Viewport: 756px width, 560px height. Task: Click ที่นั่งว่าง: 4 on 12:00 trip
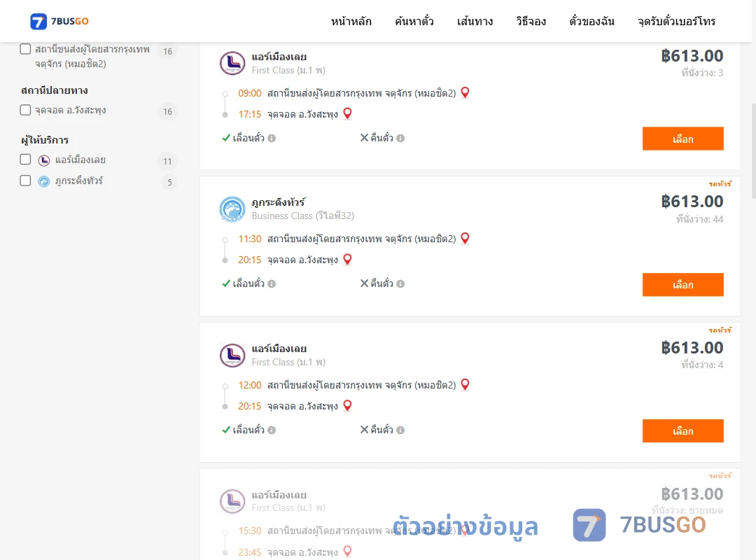click(702, 365)
